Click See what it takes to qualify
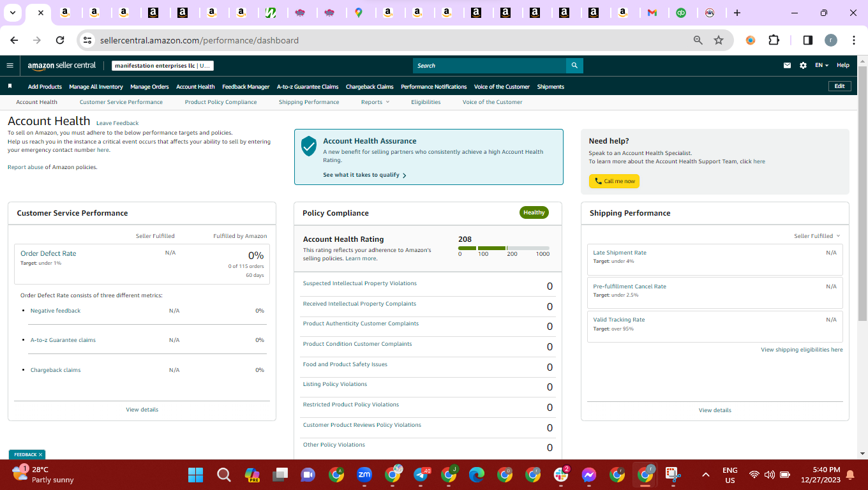 click(364, 175)
